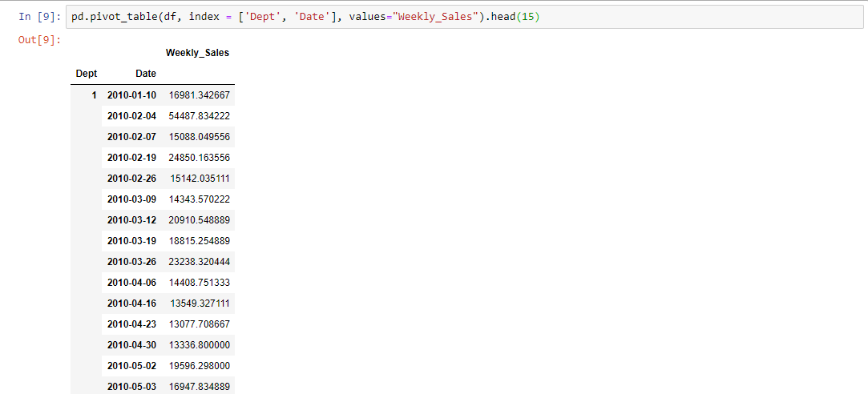Click the Out[9] output prompt
868x394 pixels.
tap(40, 40)
